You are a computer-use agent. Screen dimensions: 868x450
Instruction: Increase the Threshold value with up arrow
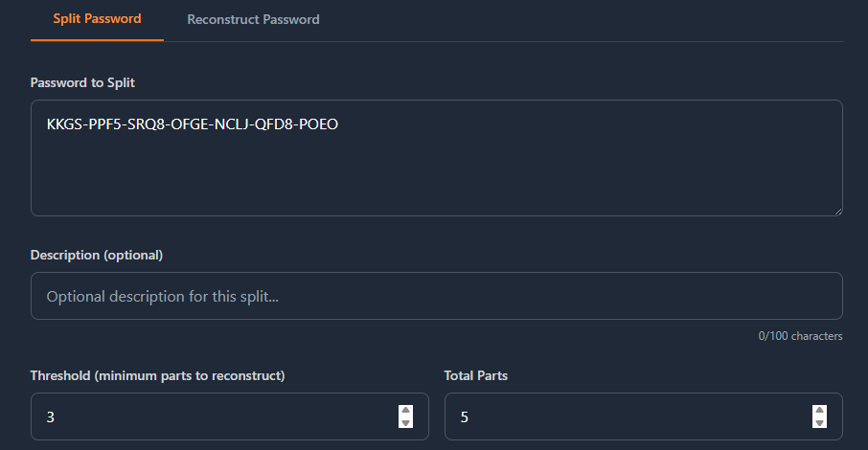405,411
